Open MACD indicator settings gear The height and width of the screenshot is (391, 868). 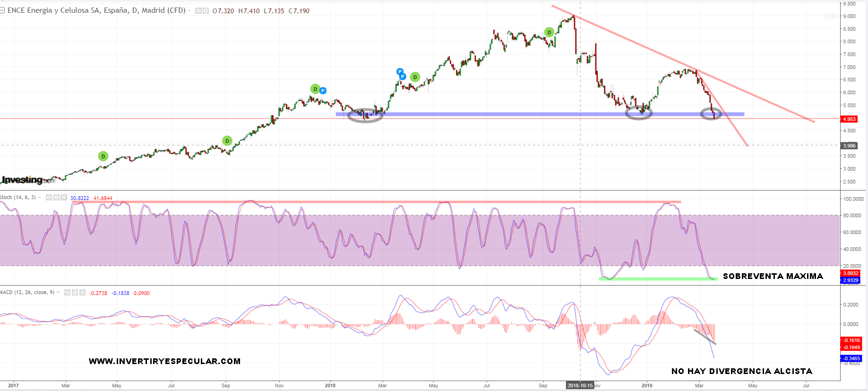click(75, 293)
